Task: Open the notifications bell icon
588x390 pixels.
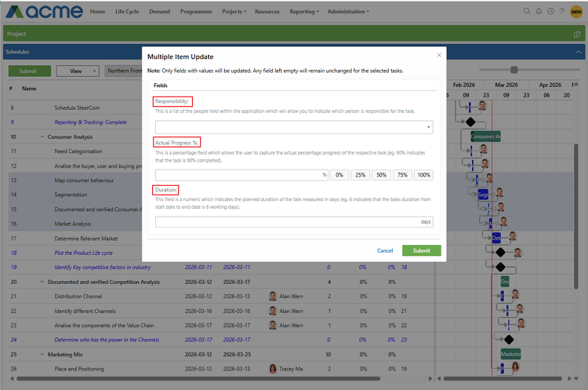Action: coord(539,12)
